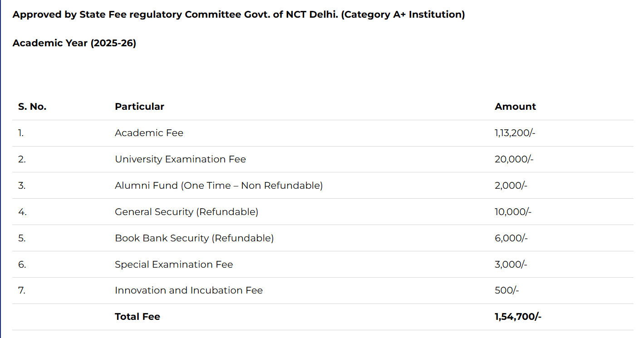The height and width of the screenshot is (338, 644).
Task: Click 'Book Bank Security (Refundable)' text
Action: tap(194, 238)
